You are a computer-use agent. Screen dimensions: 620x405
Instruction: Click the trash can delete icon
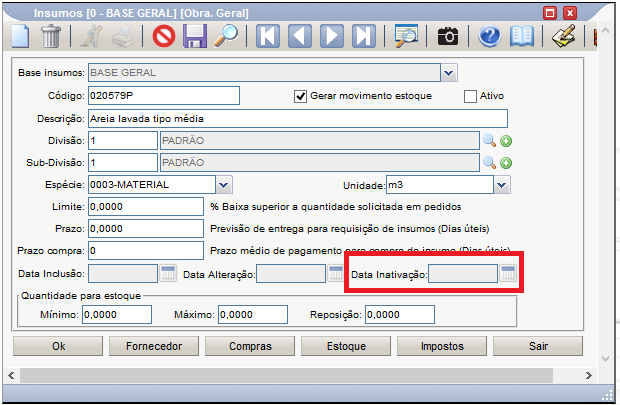pos(51,36)
